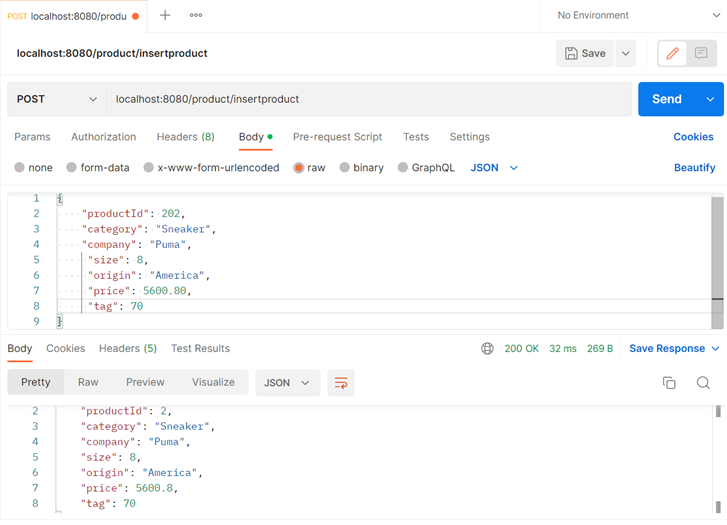Select the response Body tab
Screen dimensions: 727x525
(x=20, y=348)
